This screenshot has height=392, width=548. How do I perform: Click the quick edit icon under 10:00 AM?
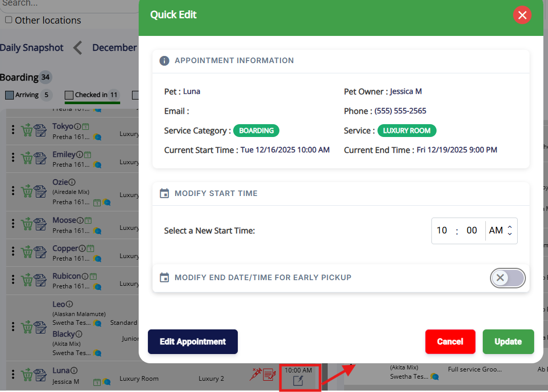click(298, 381)
